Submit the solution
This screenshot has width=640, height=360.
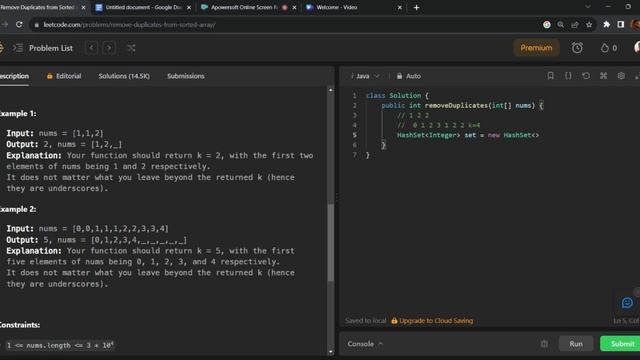pyautogui.click(x=621, y=344)
